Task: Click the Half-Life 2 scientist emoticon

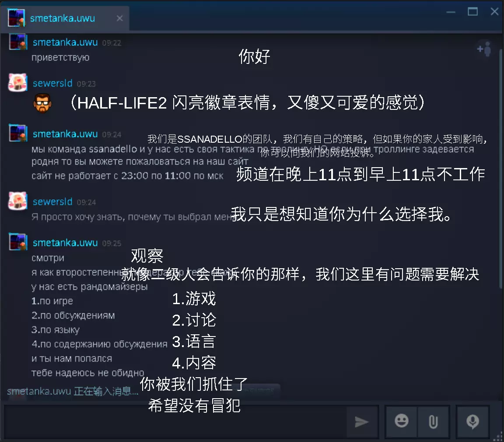Action: point(42,103)
